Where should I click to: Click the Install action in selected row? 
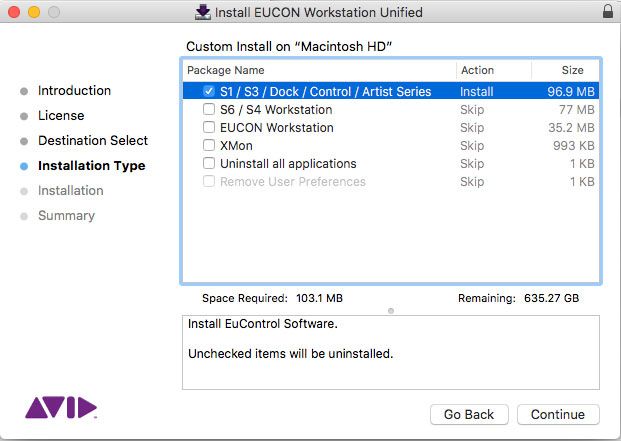[x=476, y=91]
